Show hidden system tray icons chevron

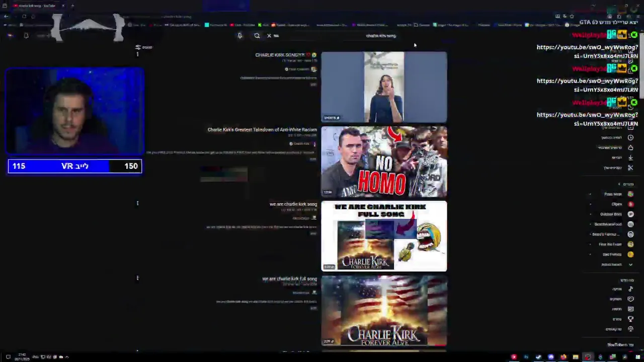67,357
